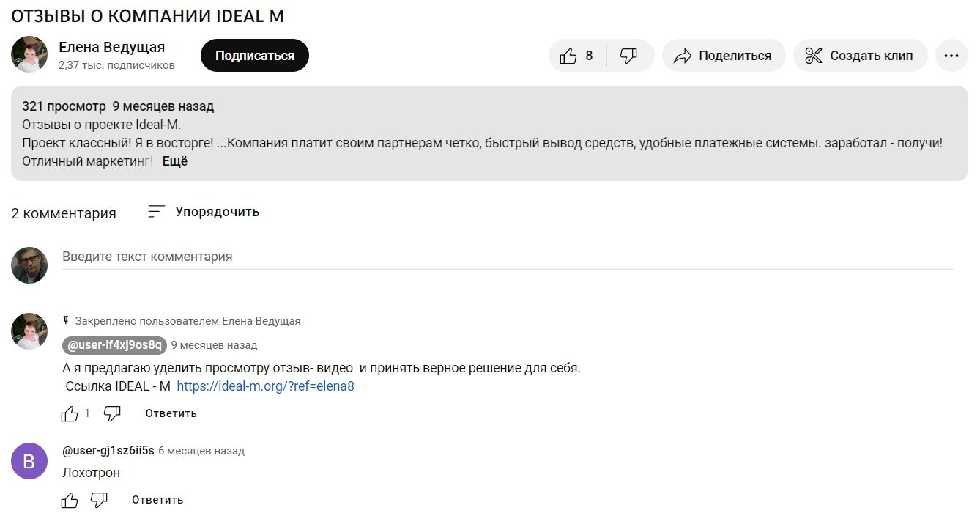Image resolution: width=980 pixels, height=516 pixels.
Task: Open the three-dot more actions menu
Action: click(951, 56)
